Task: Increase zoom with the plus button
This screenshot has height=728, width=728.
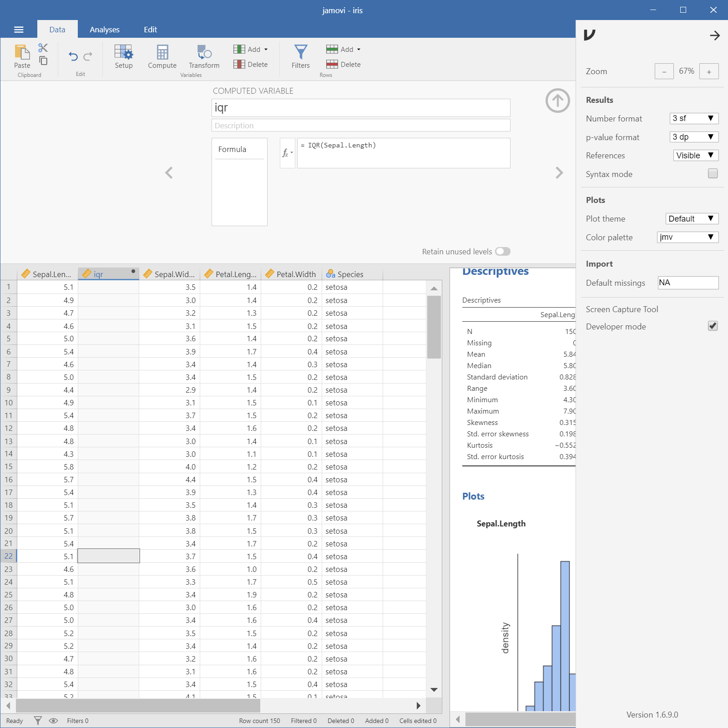Action: click(709, 71)
